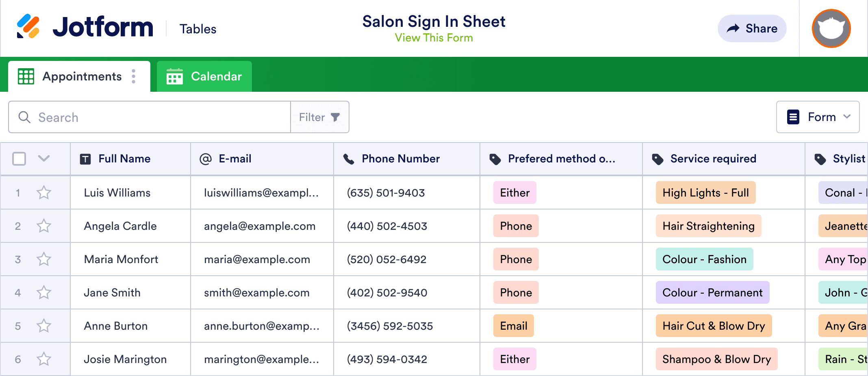Click the funnel icon in Filter
The width and height of the screenshot is (868, 376).
335,117
